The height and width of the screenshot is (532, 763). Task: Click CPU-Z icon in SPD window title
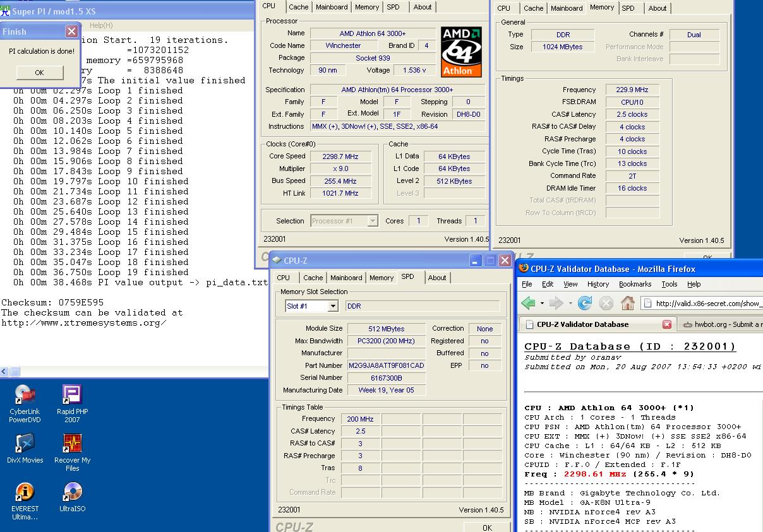pos(276,260)
